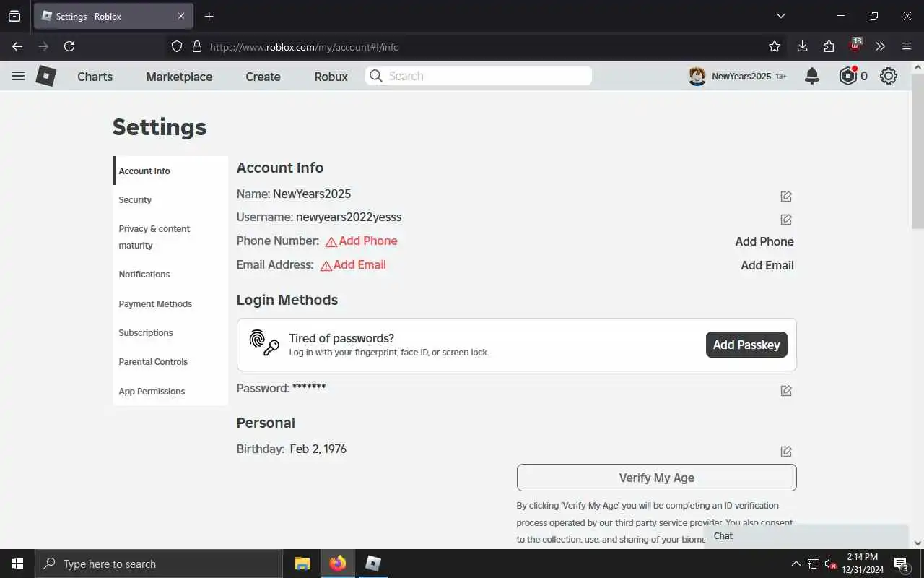Edit the display Name pencil icon
Viewport: 924px width, 578px height.
tap(786, 197)
